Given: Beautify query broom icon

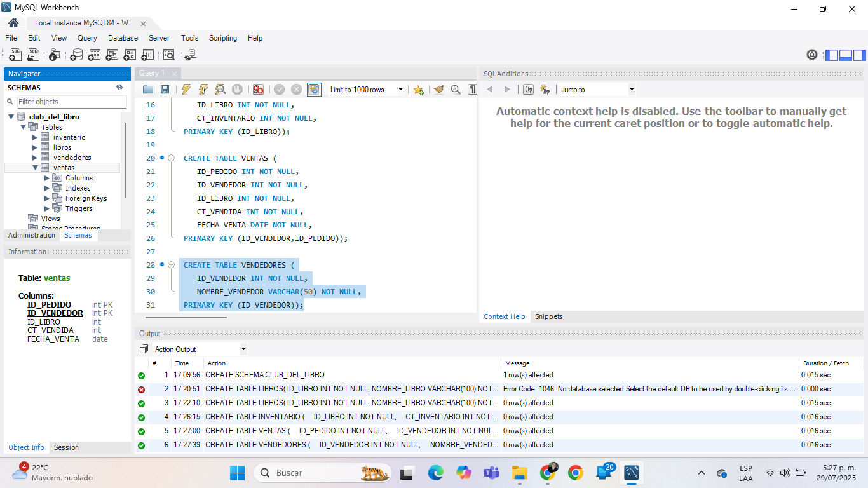Looking at the screenshot, I should [438, 90].
